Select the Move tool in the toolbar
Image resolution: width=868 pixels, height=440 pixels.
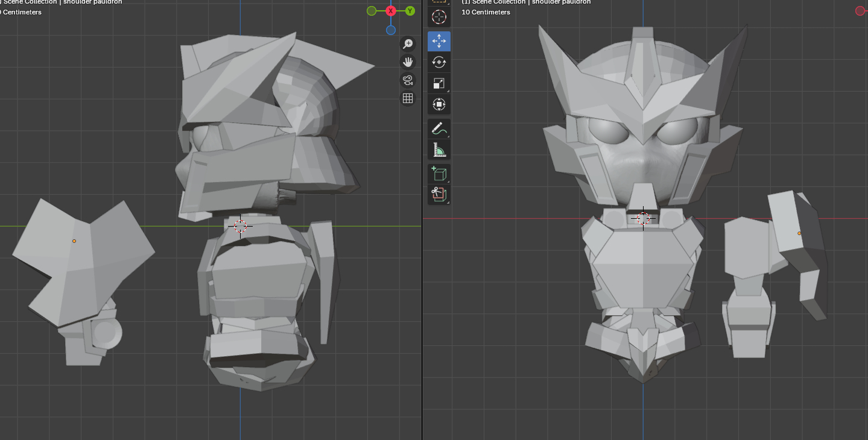(439, 42)
